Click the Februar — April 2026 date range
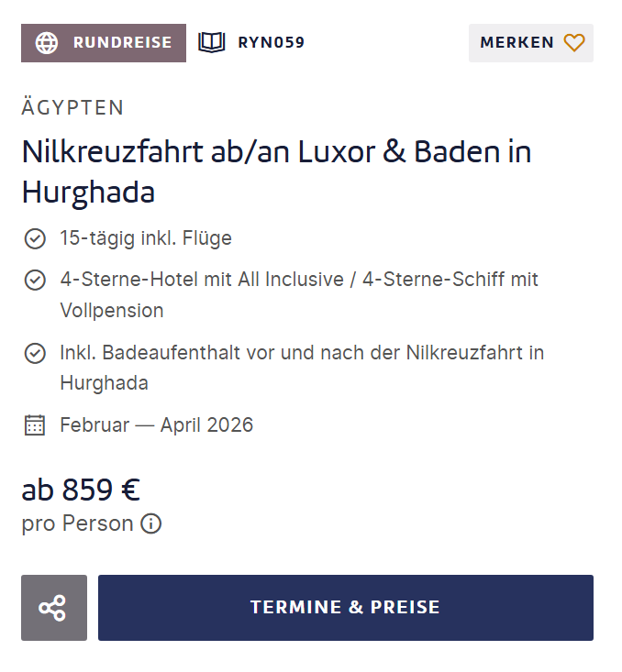This screenshot has width=622, height=672. tap(156, 425)
